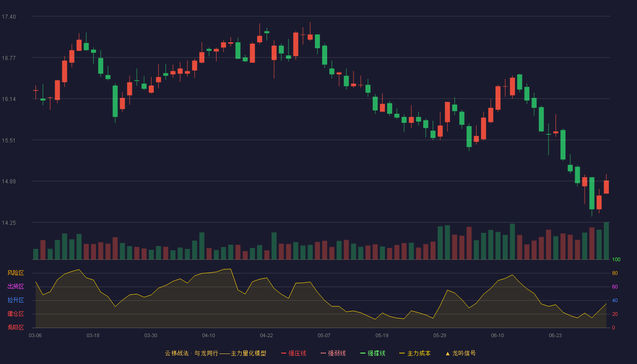Click the 06-23 date label
The image size is (637, 364).
(x=555, y=335)
